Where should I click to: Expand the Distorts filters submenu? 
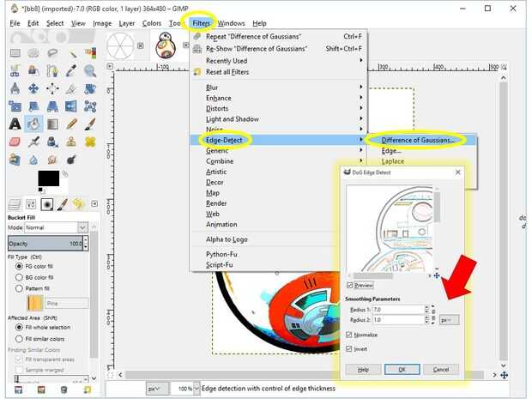279,109
